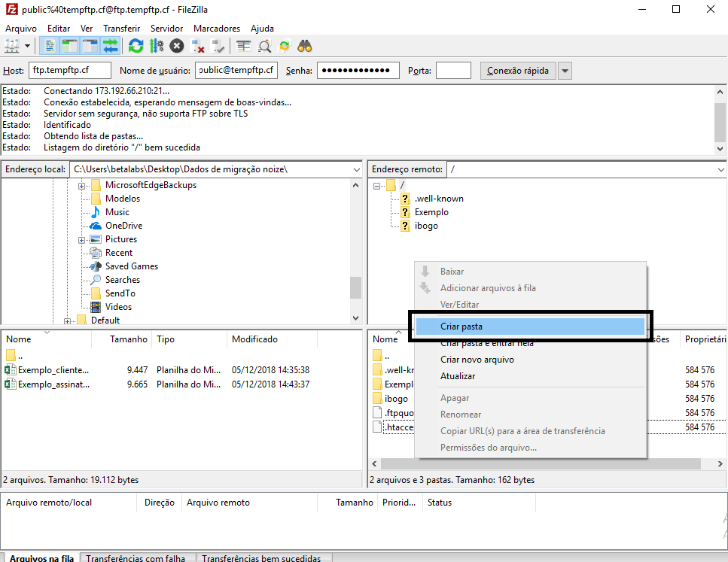
Task: Click the process queue toolbar icon
Action: 157,46
